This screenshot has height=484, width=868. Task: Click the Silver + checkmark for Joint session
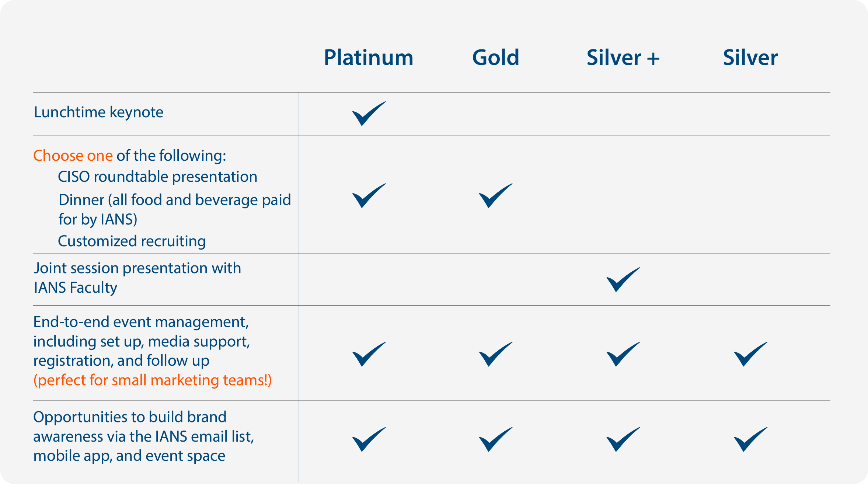pyautogui.click(x=623, y=279)
